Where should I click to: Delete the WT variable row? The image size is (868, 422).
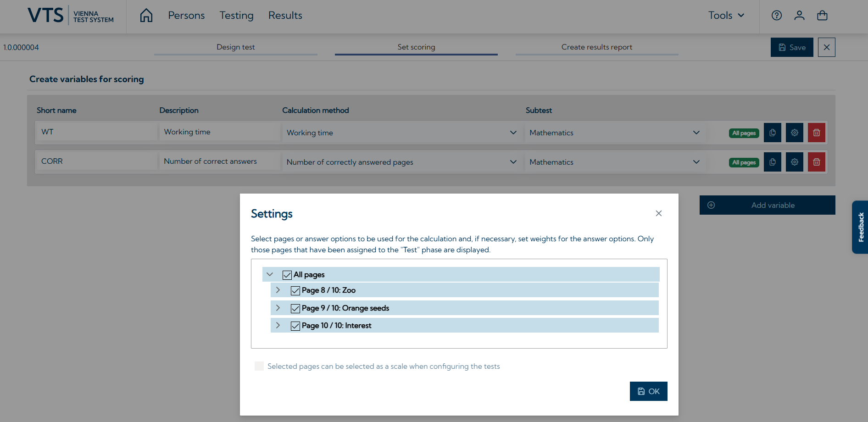click(817, 133)
